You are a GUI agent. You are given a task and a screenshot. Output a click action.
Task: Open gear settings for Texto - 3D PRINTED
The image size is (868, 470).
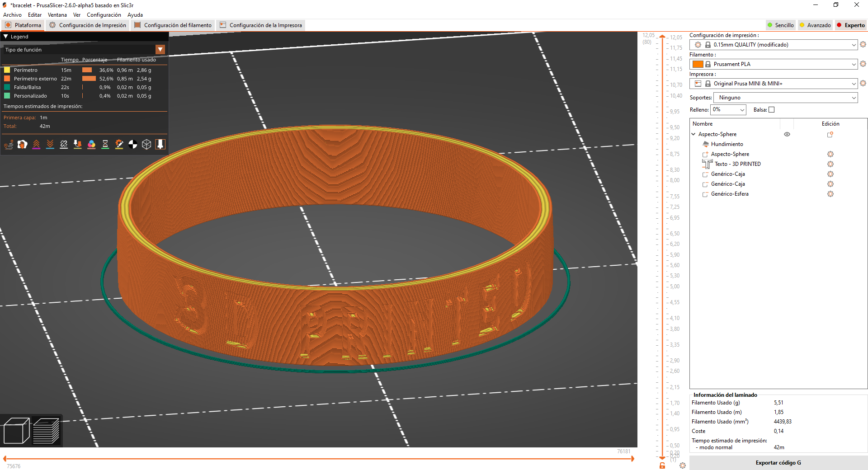pyautogui.click(x=830, y=164)
